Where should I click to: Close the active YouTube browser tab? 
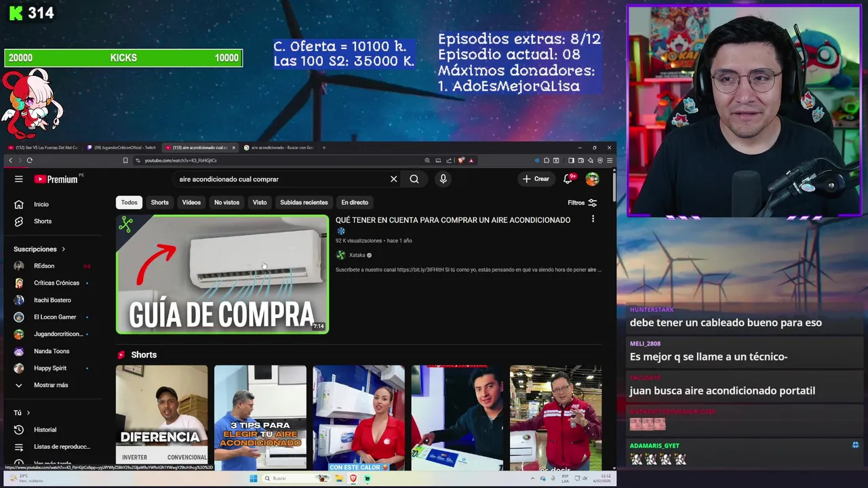[234, 147]
